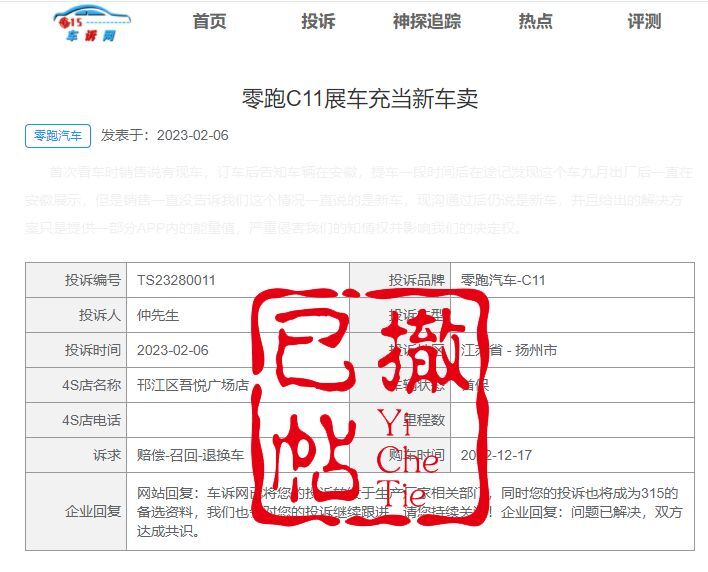The image size is (708, 572).
Task: Click complainant name 仲先生
Action: (x=158, y=316)
